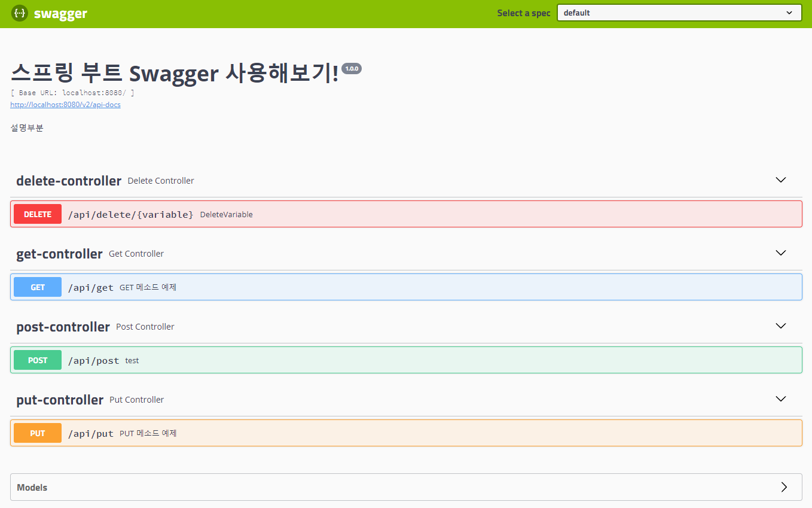Open the http://localhost:8080/v2/api-docs link
This screenshot has width=812, height=508.
(x=65, y=104)
